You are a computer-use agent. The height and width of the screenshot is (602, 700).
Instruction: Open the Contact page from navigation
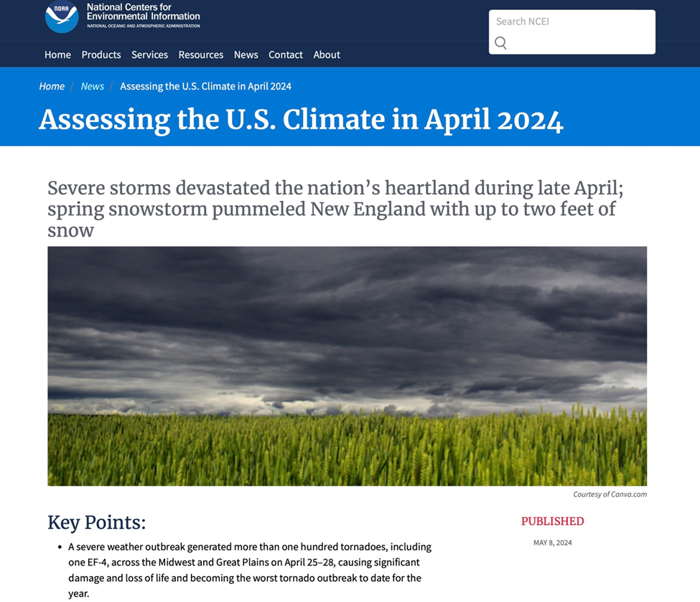(286, 55)
